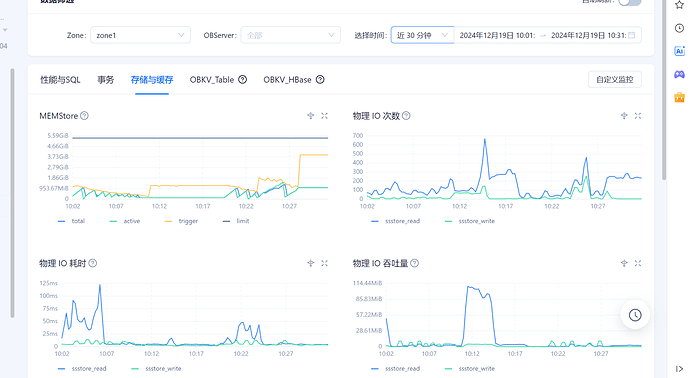Click the floating clock history button

635,315
